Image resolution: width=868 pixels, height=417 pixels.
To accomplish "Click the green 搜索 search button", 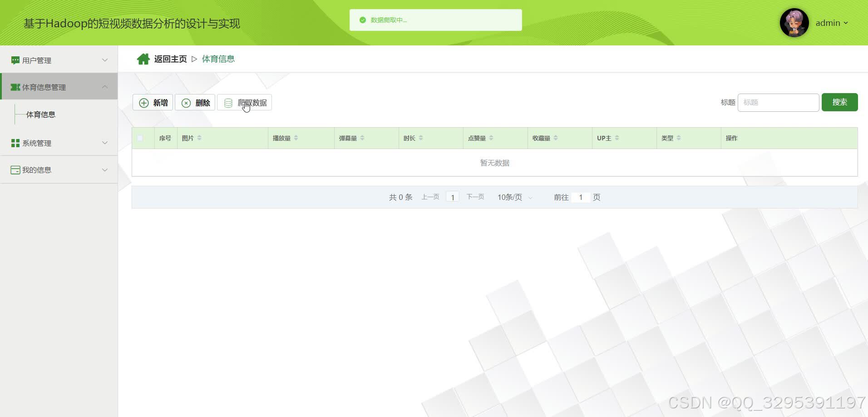I will [x=839, y=102].
